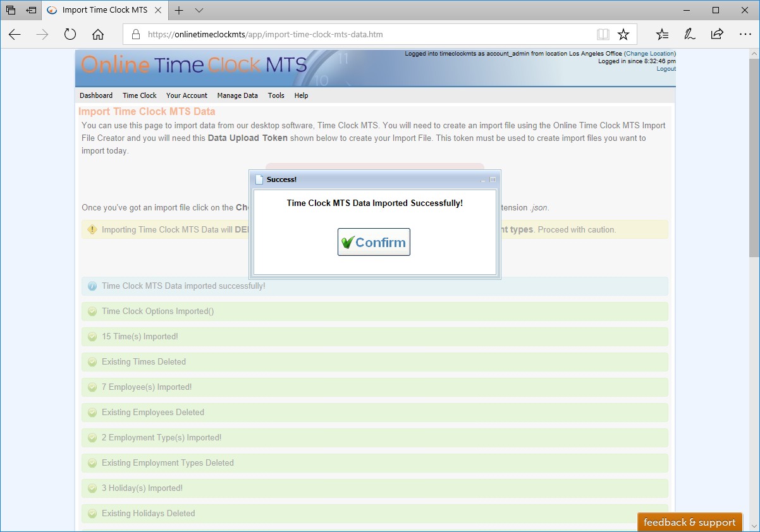Click checkmark icon next to Time Clock Options Imported
The image size is (760, 532).
[92, 311]
